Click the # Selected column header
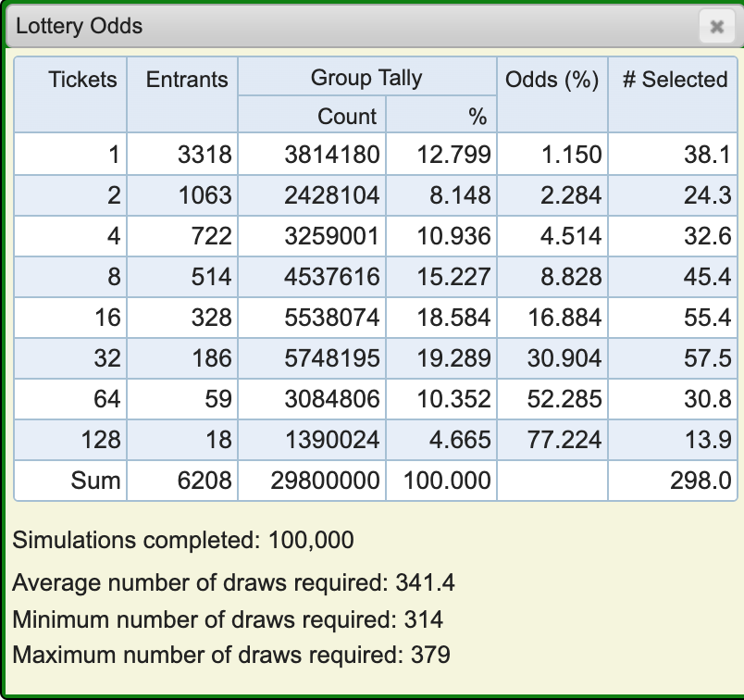744x700 pixels. [x=676, y=80]
